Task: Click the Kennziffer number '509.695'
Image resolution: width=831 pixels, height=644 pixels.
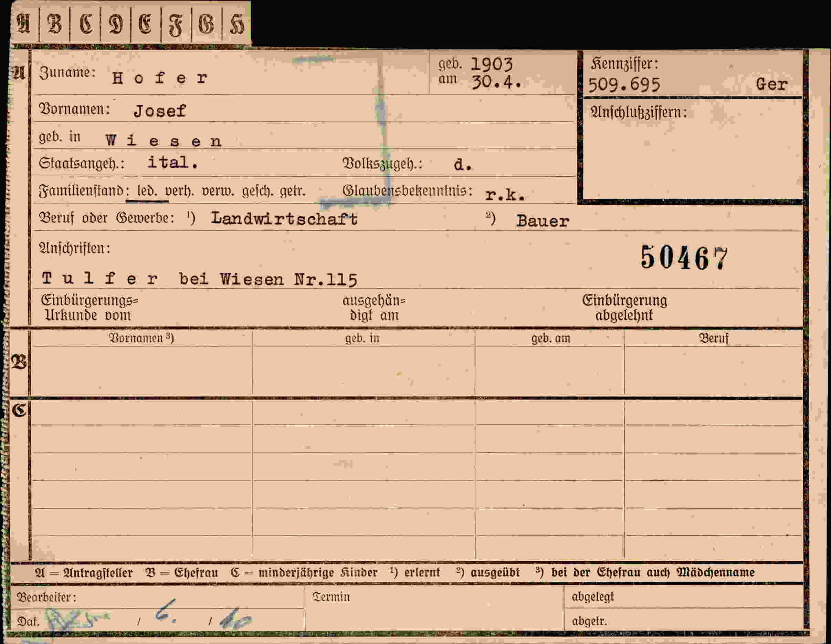Action: point(624,85)
